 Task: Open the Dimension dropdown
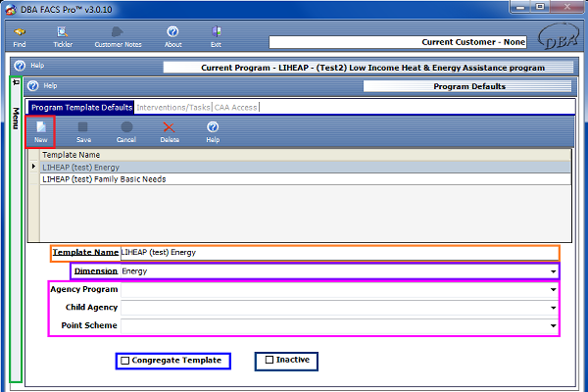coord(553,271)
